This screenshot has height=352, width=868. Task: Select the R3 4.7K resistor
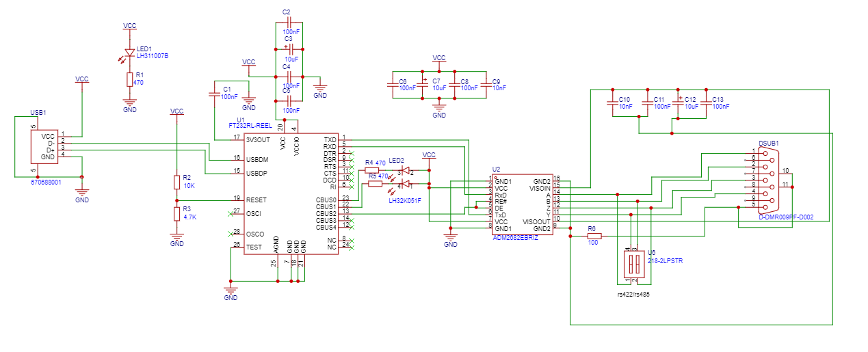(x=176, y=214)
